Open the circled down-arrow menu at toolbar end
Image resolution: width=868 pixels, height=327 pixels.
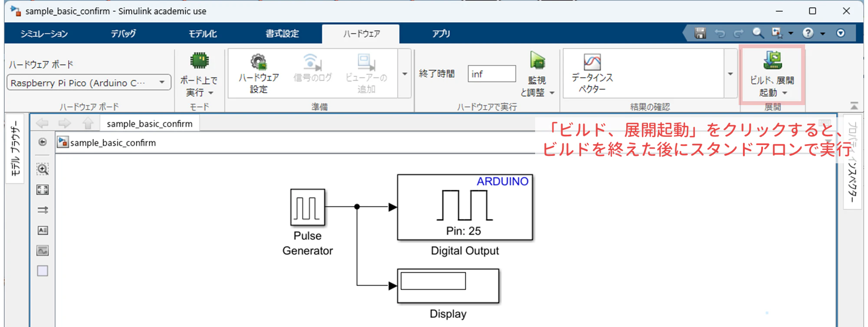[x=841, y=33]
